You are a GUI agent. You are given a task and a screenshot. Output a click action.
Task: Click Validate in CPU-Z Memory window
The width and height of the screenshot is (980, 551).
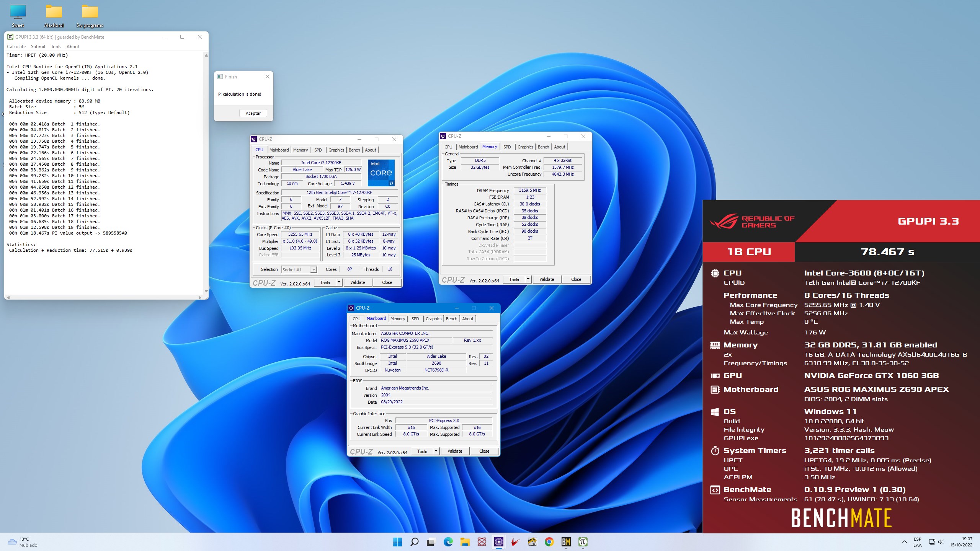(547, 279)
